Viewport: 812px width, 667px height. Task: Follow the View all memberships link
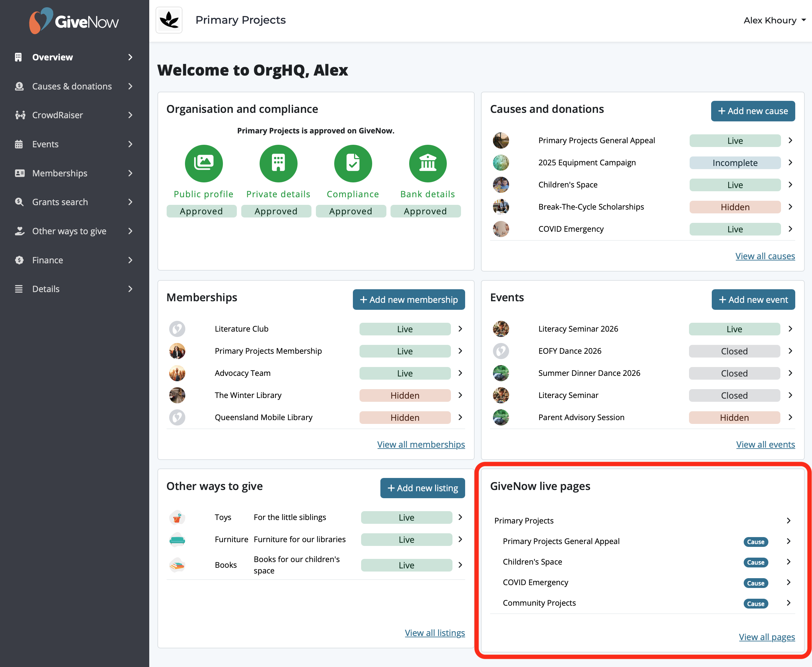[421, 444]
